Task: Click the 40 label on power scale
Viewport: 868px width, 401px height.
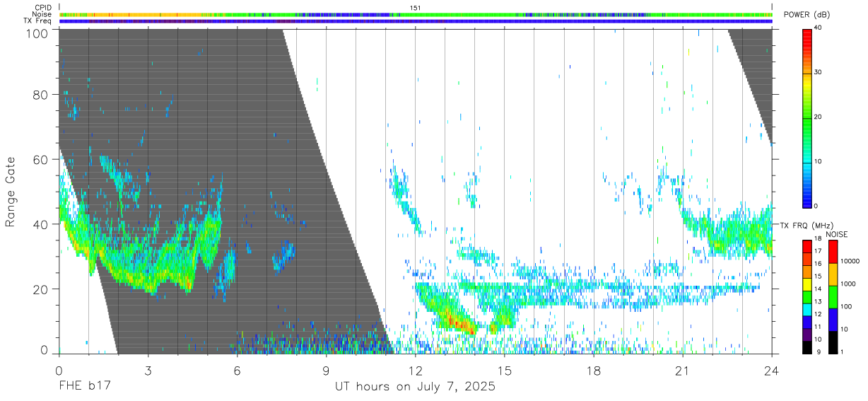Action: tap(818, 28)
